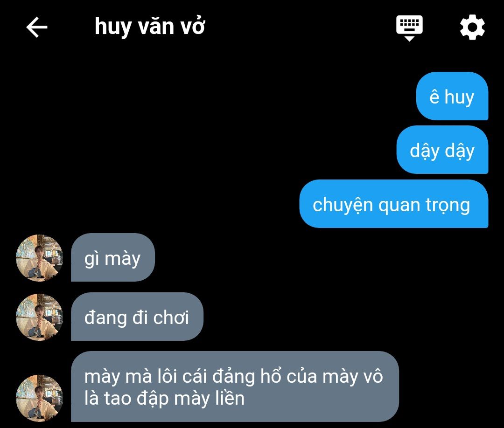
Task: Click the word "chơi" in the gray bubble
Action: pos(171,318)
